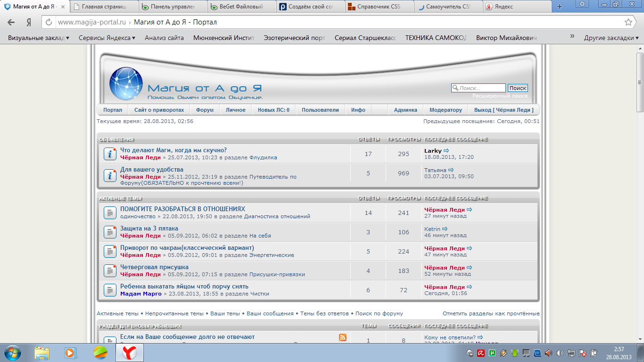The height and width of the screenshot is (362, 644).
Task: Click the go-to-last-post arrow next to Larky
Action: (x=446, y=151)
